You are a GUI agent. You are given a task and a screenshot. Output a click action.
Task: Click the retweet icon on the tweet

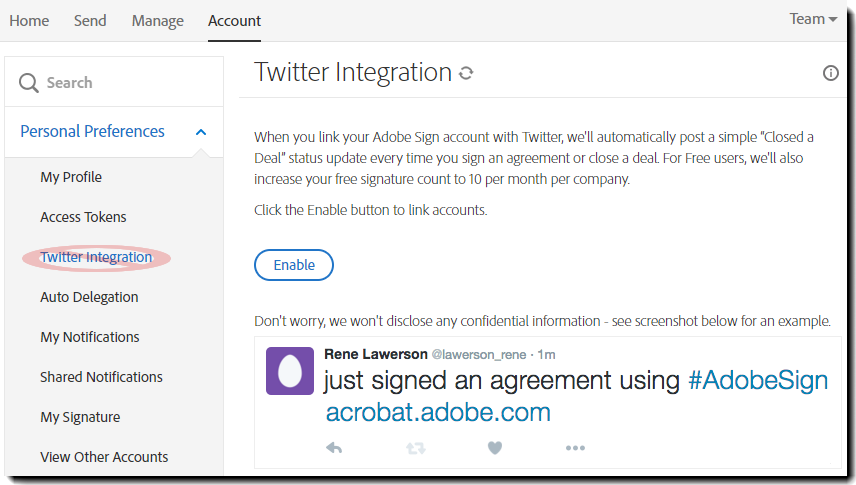(415, 448)
